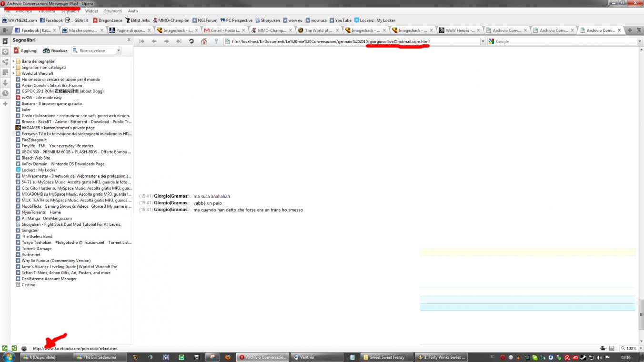Open the password wand key icon

[216, 41]
